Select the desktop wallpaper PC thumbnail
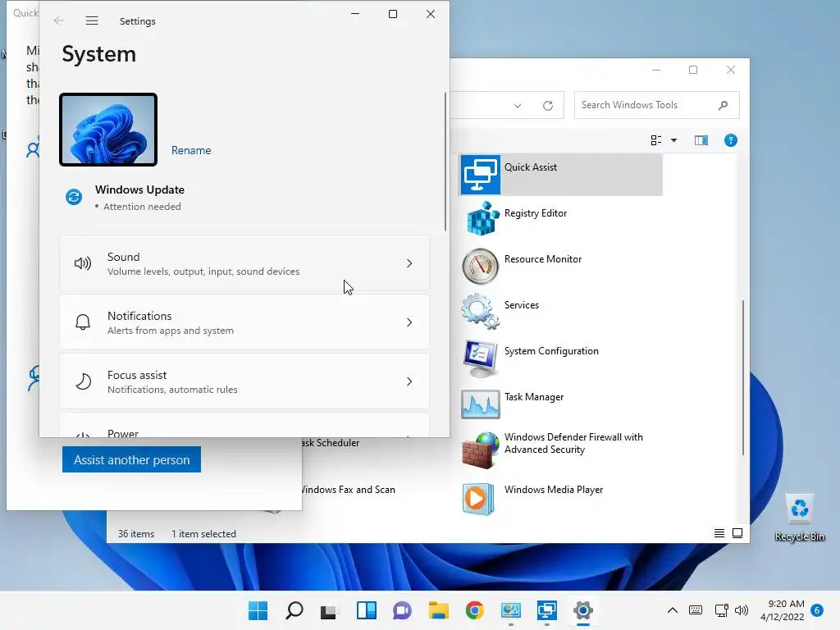Image resolution: width=840 pixels, height=630 pixels. [x=108, y=130]
